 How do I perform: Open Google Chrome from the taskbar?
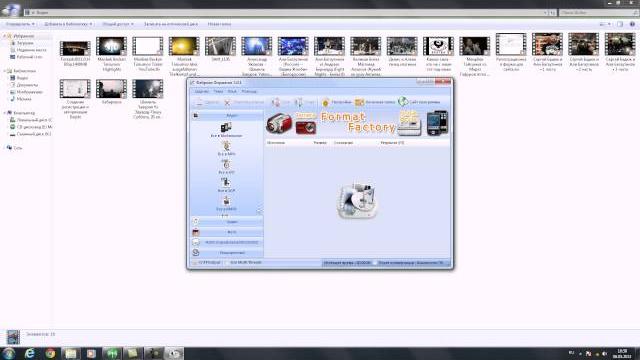(50, 353)
